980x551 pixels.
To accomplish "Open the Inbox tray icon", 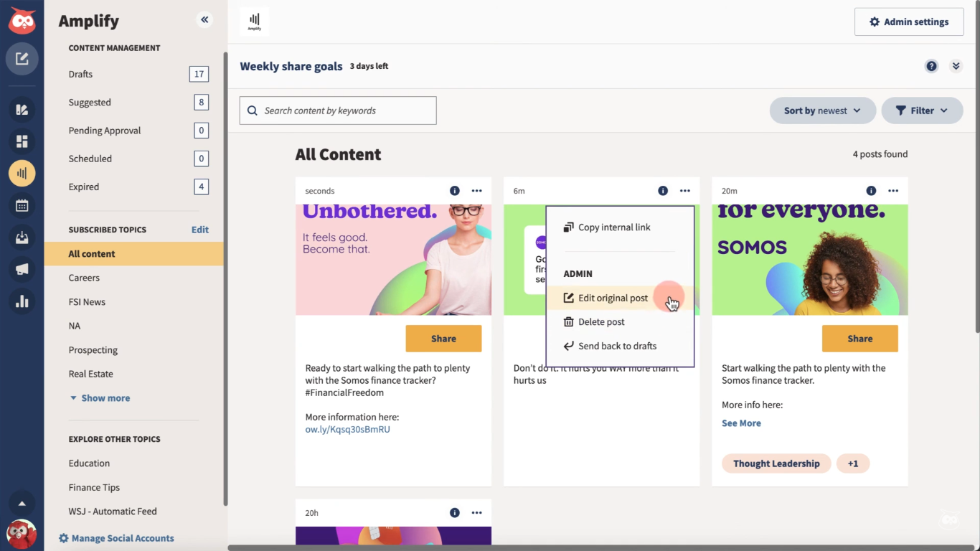I will coord(22,237).
